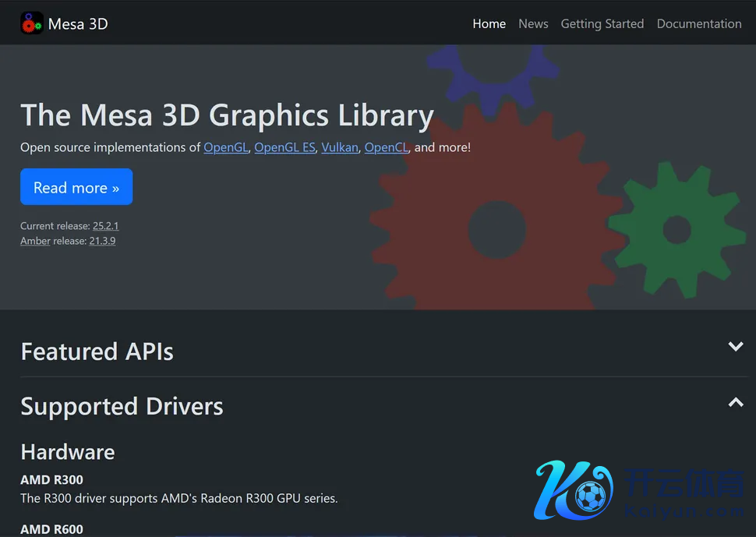Open the News page
The image size is (756, 537).
(x=533, y=24)
